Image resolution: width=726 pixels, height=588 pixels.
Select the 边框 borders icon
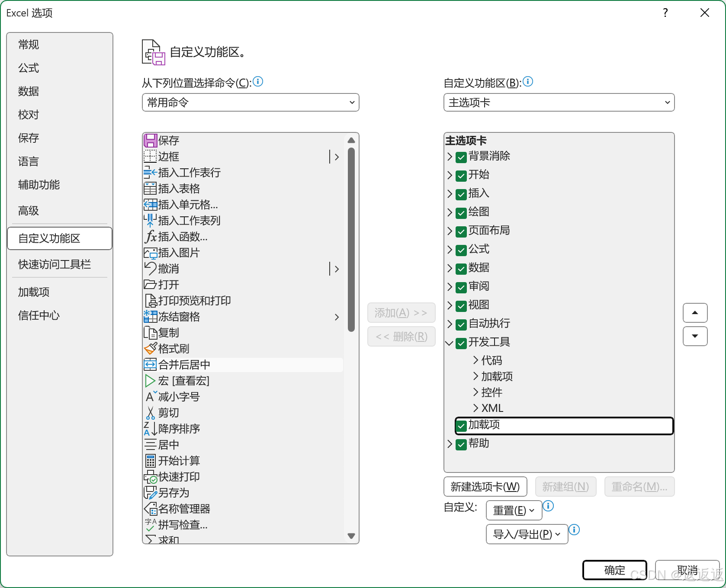click(150, 156)
